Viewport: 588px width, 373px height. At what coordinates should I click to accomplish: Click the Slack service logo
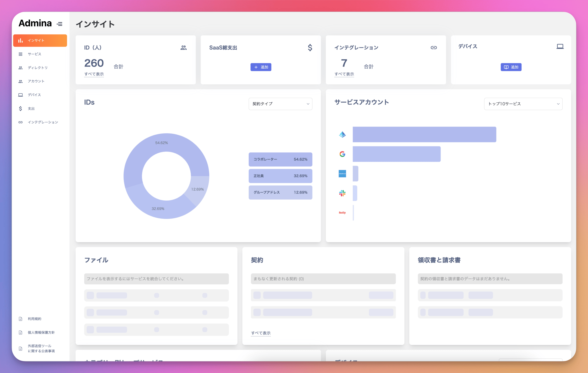pos(342,193)
